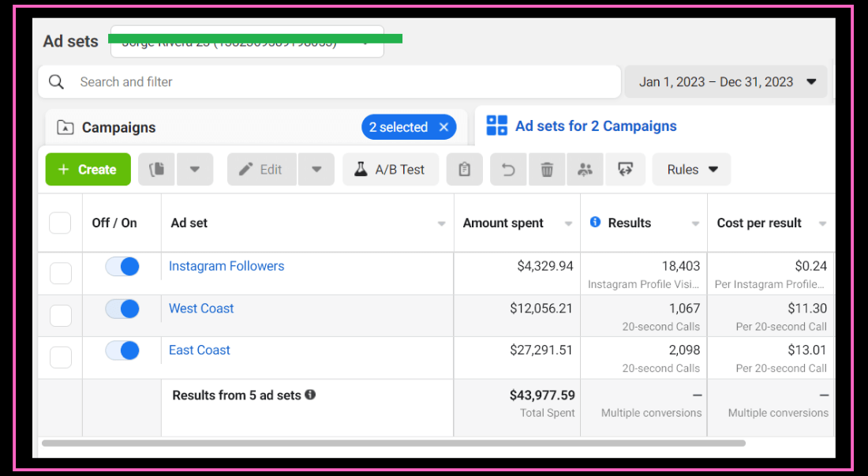Open the date range dropdown
The image size is (868, 476).
726,82
